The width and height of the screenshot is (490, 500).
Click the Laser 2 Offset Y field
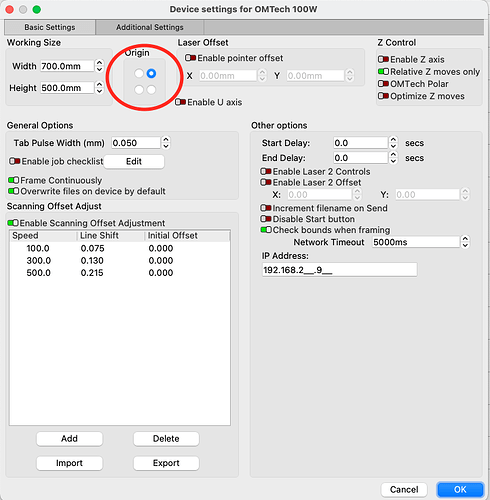point(428,194)
